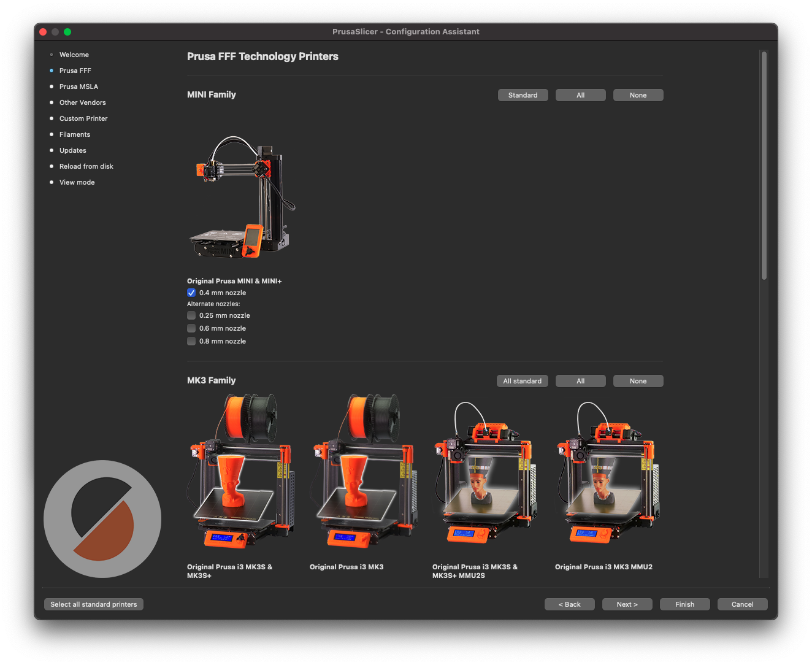
Task: Open the Prusa FFF page
Action: point(75,71)
